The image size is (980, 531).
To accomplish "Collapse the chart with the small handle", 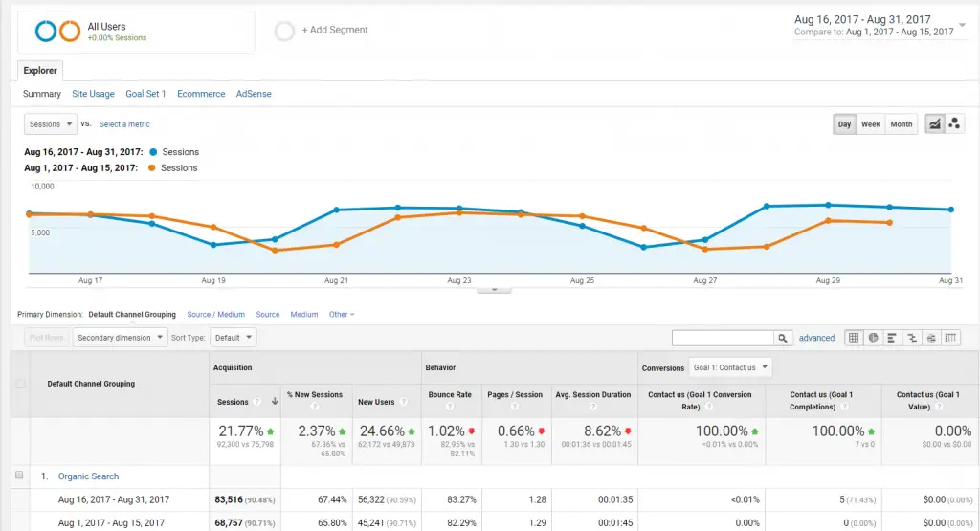I will click(x=494, y=290).
